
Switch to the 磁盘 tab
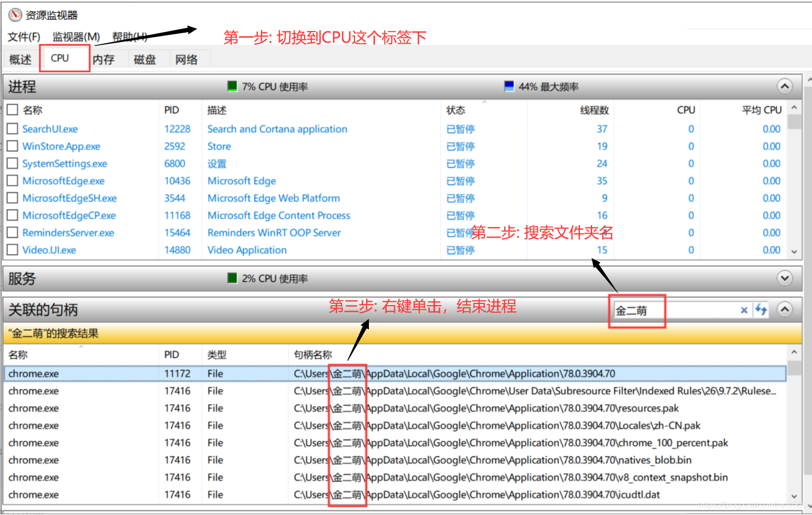[x=145, y=59]
